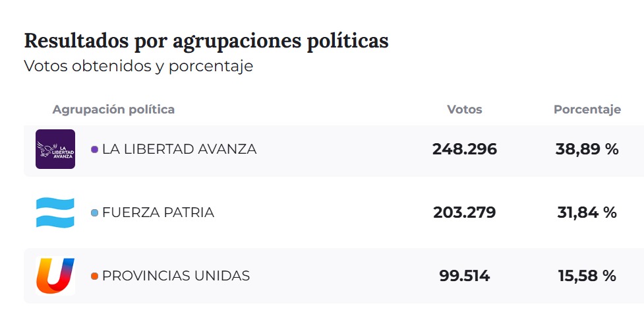
Task: Select the LA LIBERTAD AVANZA party name
Action: [x=179, y=149]
